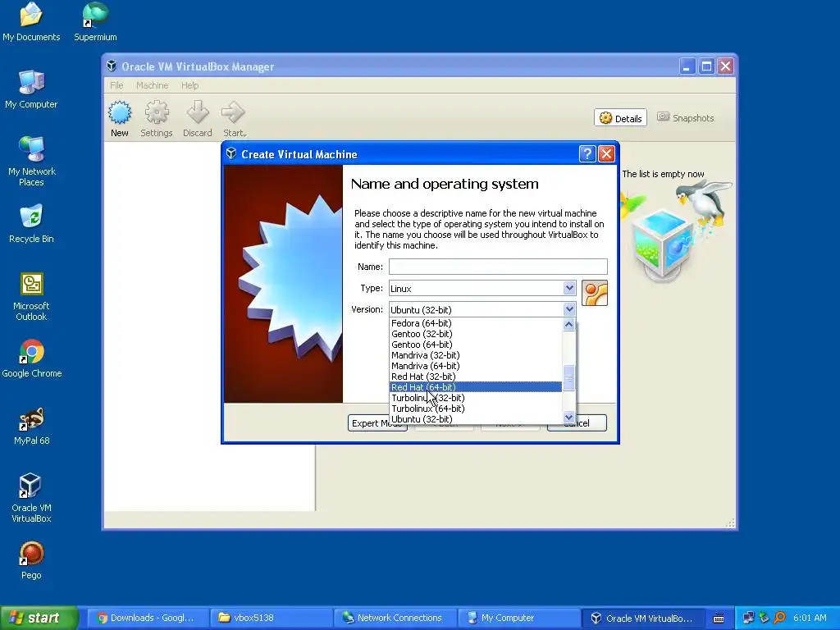Viewport: 840px width, 630px height.
Task: Choose Fedora (64-bit) from version list
Action: [475, 323]
